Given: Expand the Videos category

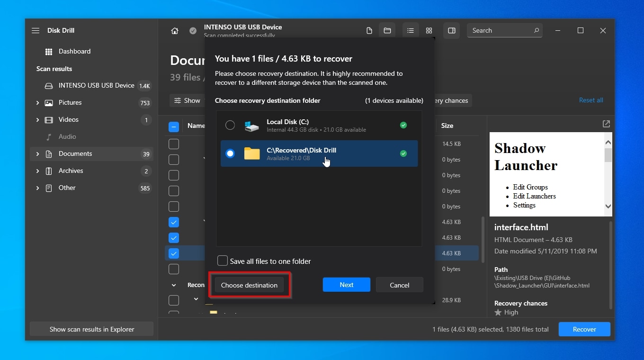Looking at the screenshot, I should tap(37, 120).
